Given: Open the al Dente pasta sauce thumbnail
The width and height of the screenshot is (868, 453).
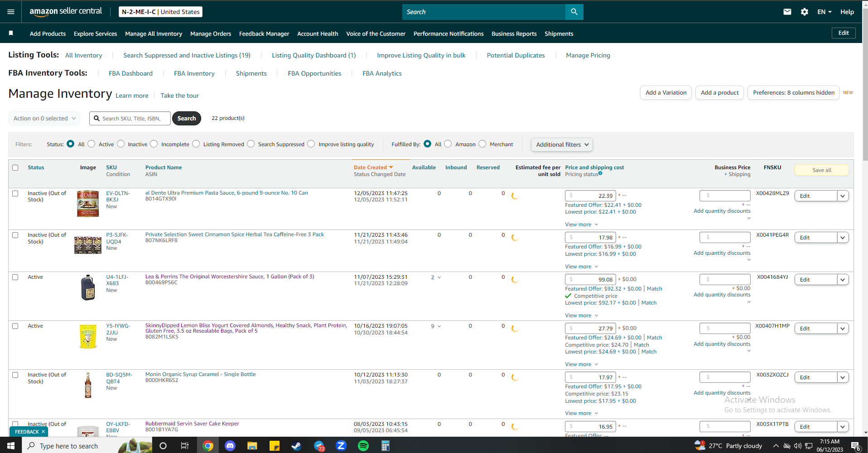Looking at the screenshot, I should (x=88, y=204).
